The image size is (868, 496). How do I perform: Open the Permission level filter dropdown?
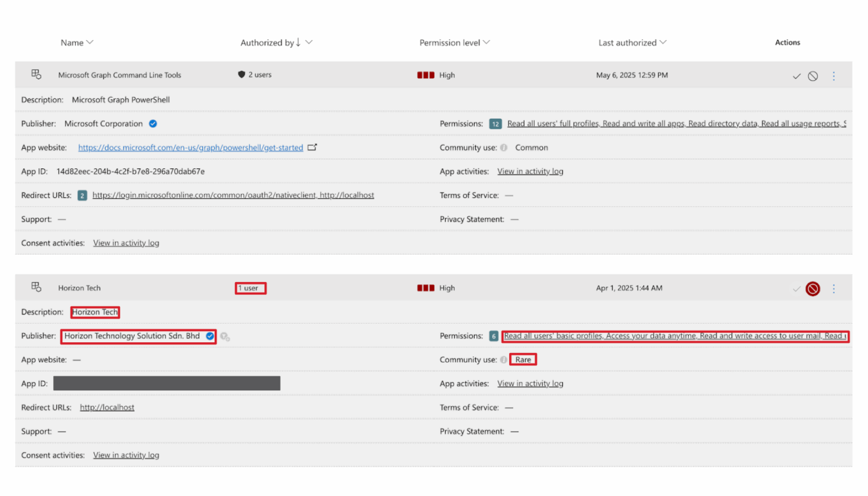click(487, 42)
